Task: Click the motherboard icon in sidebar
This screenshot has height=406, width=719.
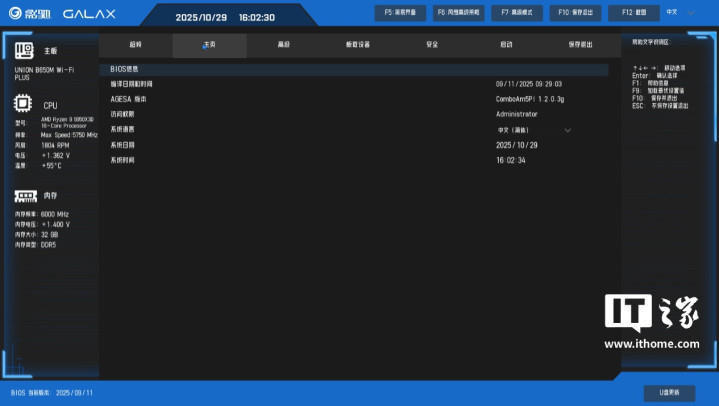Action: (24, 50)
